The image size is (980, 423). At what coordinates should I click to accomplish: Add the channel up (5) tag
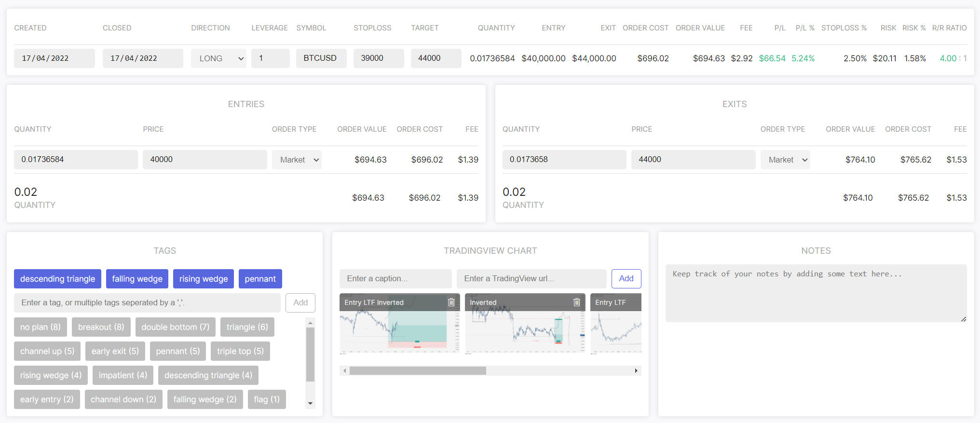tap(47, 351)
